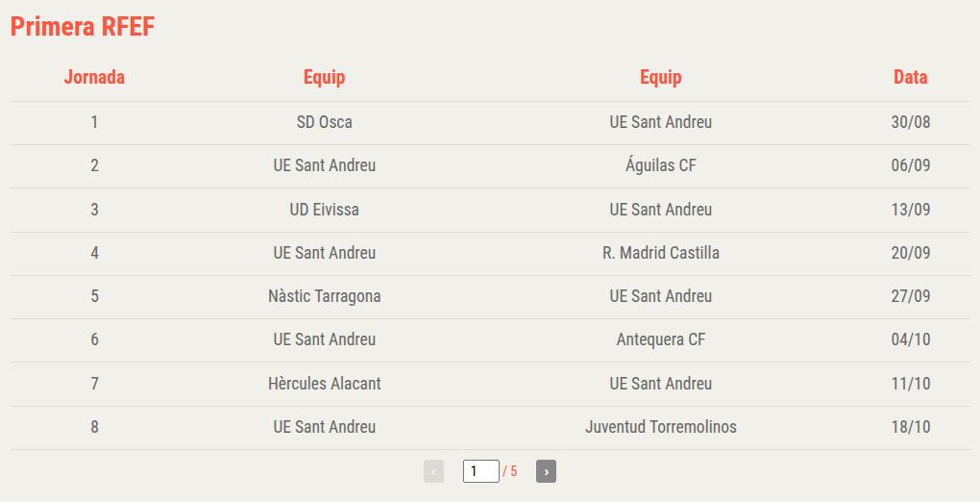This screenshot has width=980, height=502.
Task: Click the total pages indicator '/ 5'
Action: (510, 471)
